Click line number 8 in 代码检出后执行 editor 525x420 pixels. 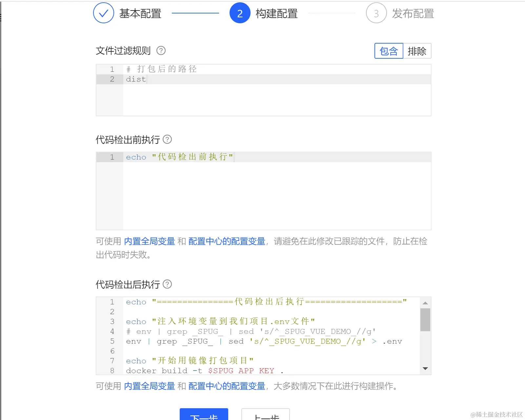click(112, 371)
